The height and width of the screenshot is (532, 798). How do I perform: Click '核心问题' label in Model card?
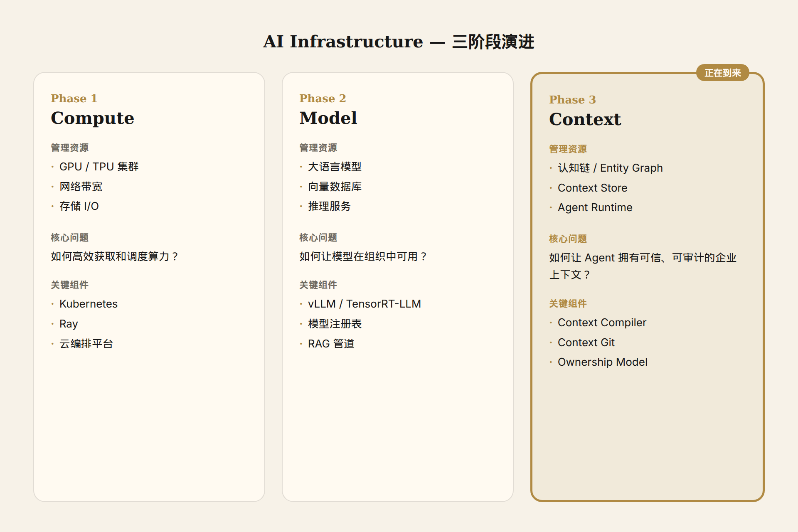click(x=318, y=237)
